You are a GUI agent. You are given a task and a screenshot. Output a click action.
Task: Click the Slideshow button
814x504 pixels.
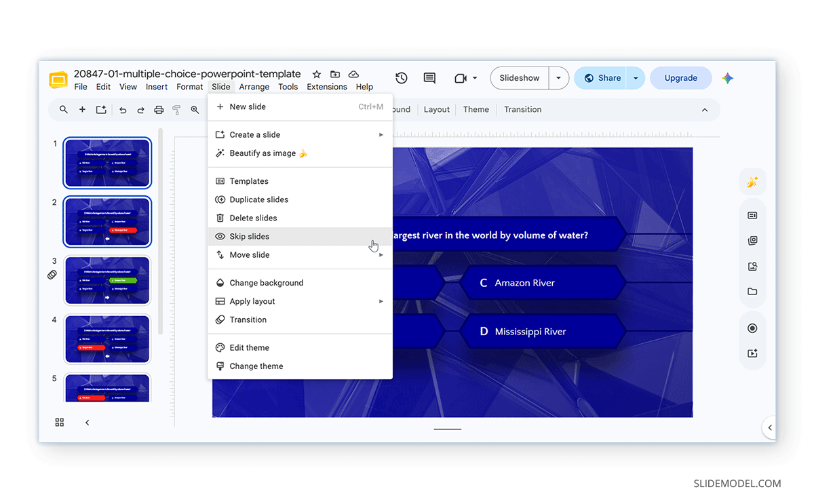point(520,78)
